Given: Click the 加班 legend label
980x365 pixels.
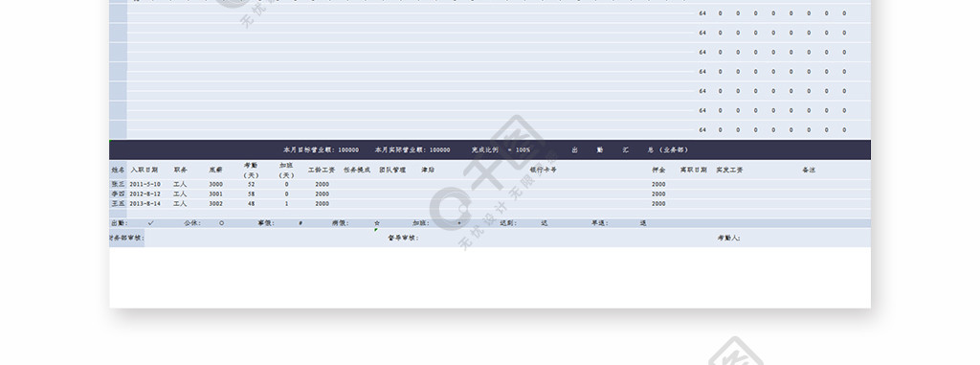Looking at the screenshot, I should click(421, 223).
